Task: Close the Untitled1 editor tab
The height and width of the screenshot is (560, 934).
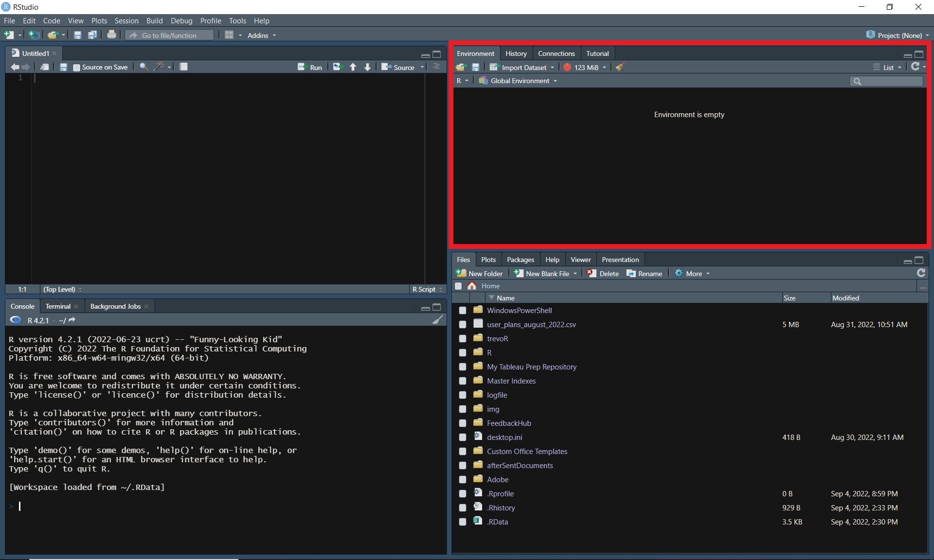Action: pyautogui.click(x=54, y=53)
